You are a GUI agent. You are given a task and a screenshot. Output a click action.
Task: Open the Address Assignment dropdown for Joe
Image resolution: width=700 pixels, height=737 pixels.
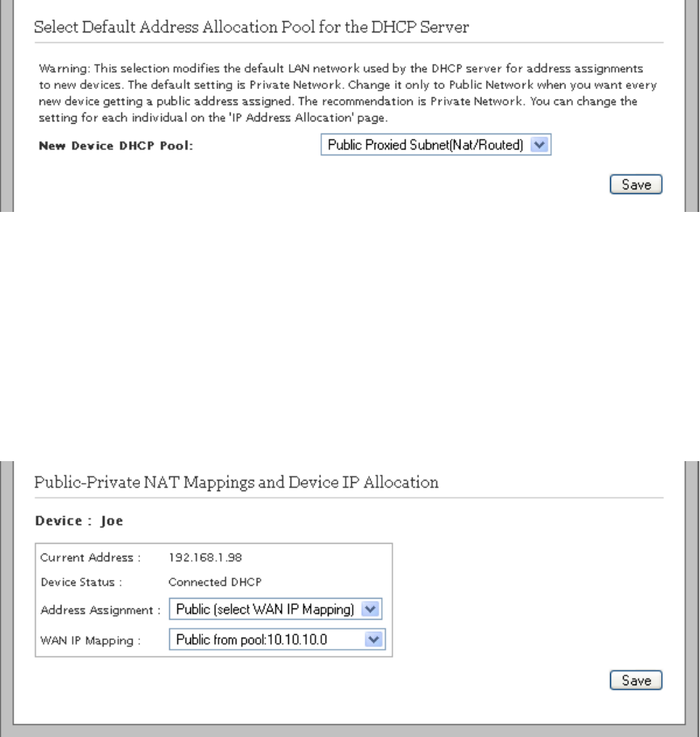point(275,609)
